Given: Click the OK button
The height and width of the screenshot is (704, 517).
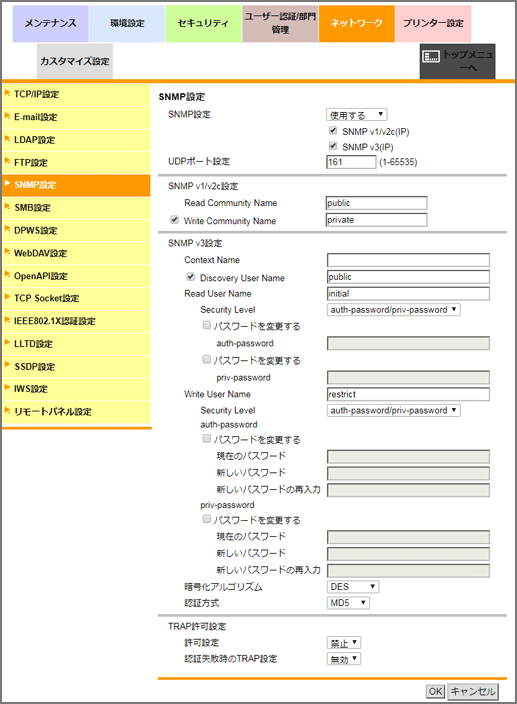Looking at the screenshot, I should 435,691.
